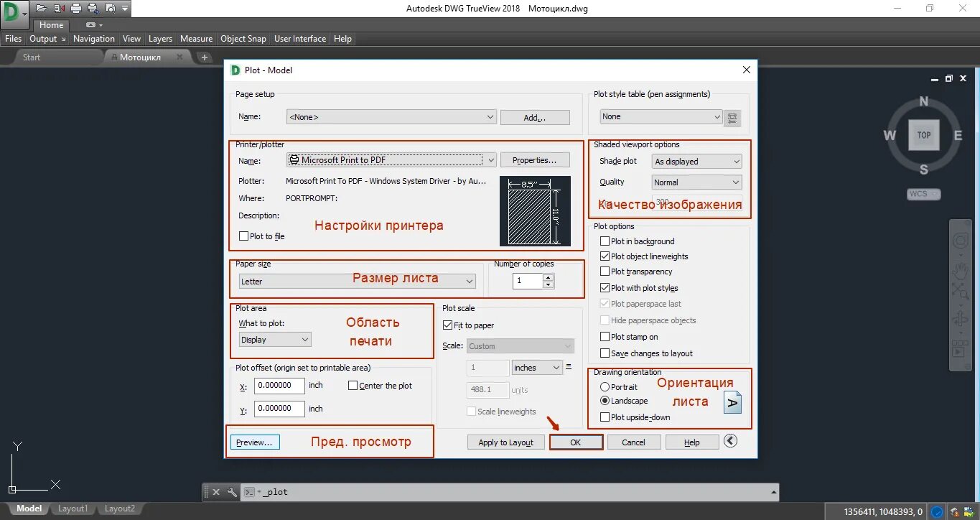Collapse the plot dialog with the round arrow button
The width and height of the screenshot is (980, 520).
click(x=731, y=441)
